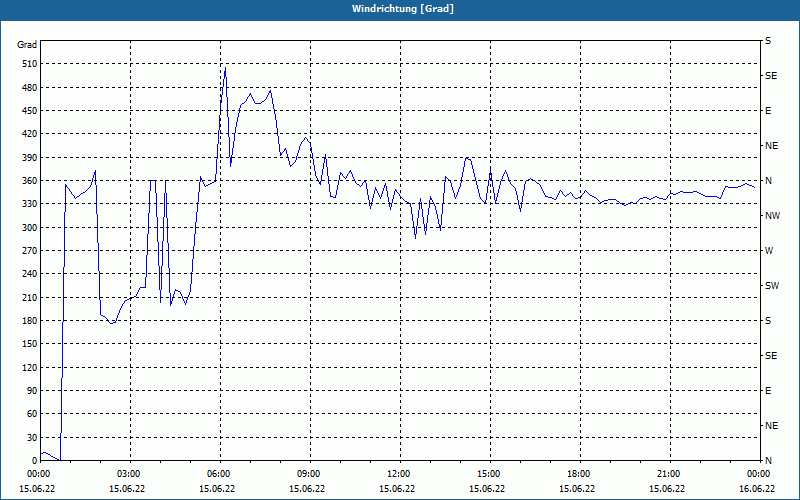Click the 330 y-axis value

[29, 204]
